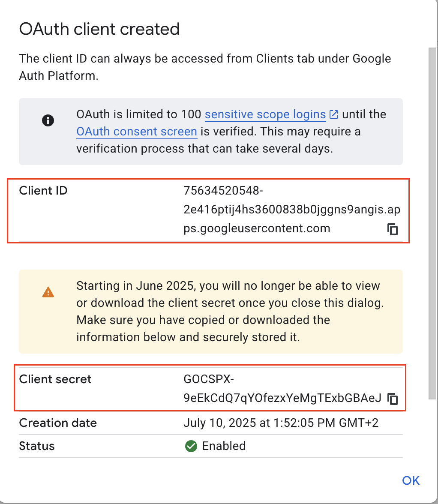This screenshot has width=438, height=504.
Task: Click the orange warning triangle icon
Action: click(48, 292)
